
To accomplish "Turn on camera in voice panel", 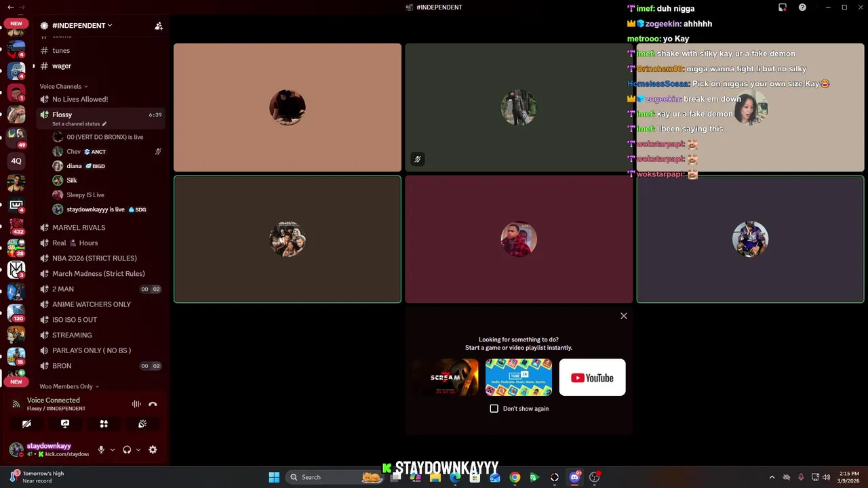I will click(x=26, y=424).
